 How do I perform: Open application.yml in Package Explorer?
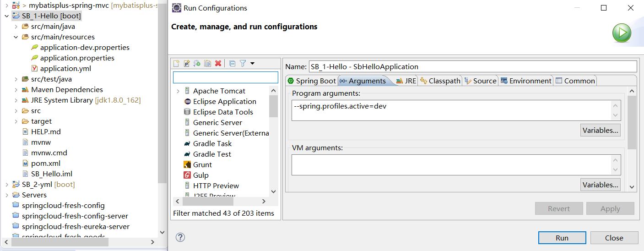click(65, 68)
